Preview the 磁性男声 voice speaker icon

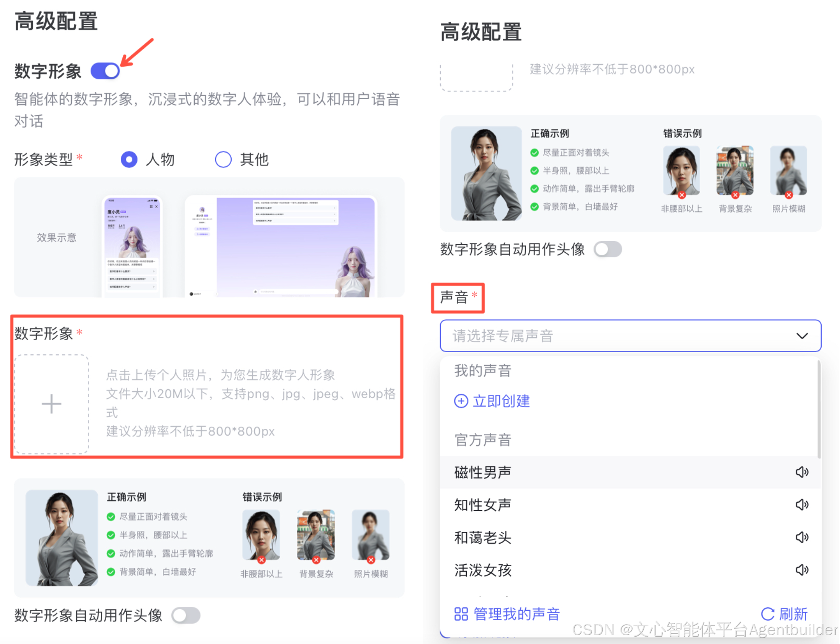[801, 472]
